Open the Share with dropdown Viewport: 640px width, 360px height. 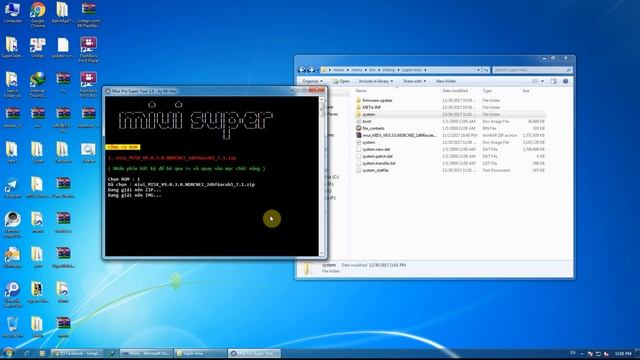tap(414, 81)
